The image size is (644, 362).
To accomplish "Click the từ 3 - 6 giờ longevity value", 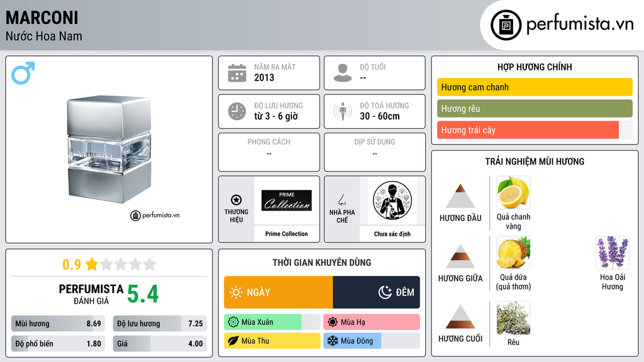I will (x=275, y=116).
